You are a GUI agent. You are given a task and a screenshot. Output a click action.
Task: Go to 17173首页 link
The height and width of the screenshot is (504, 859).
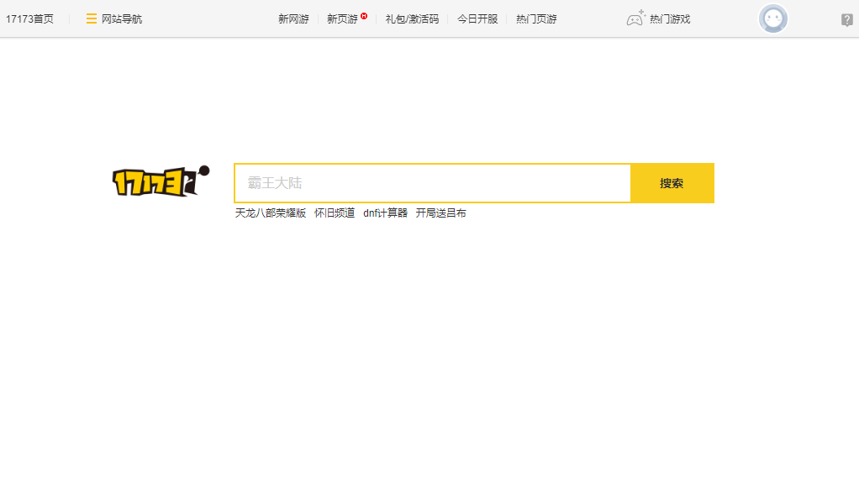pyautogui.click(x=29, y=18)
